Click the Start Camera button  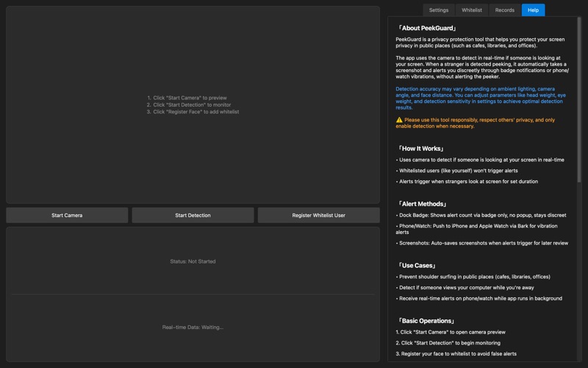pyautogui.click(x=67, y=215)
